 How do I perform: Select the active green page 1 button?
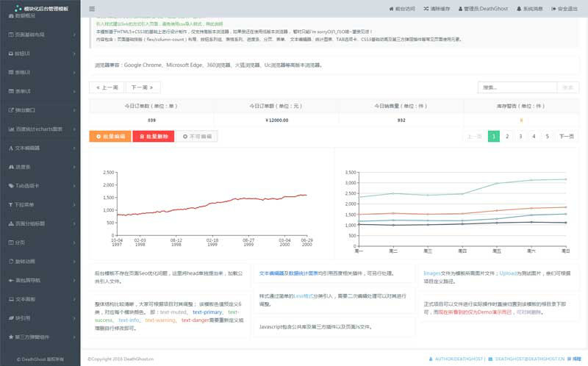click(x=493, y=137)
